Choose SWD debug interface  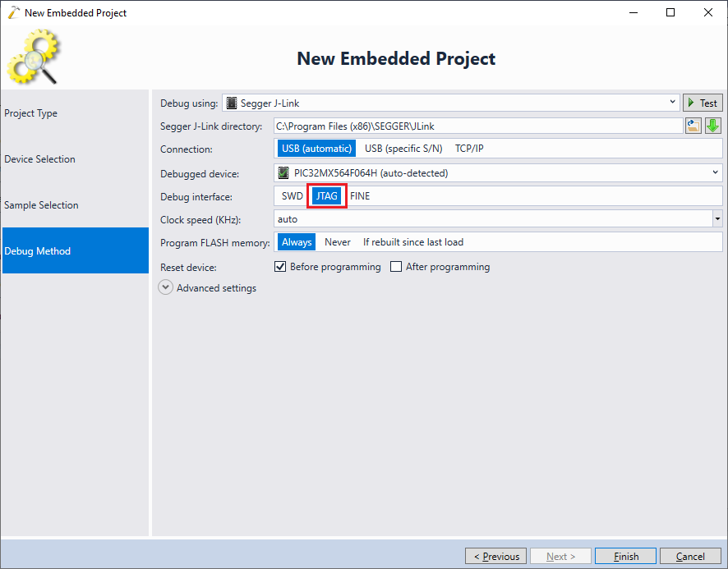(292, 196)
